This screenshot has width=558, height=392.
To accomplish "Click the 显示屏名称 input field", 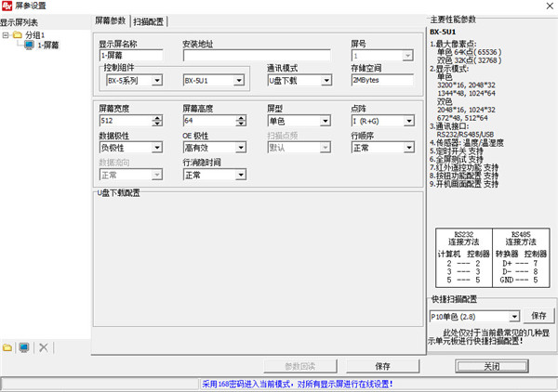I will (131, 55).
